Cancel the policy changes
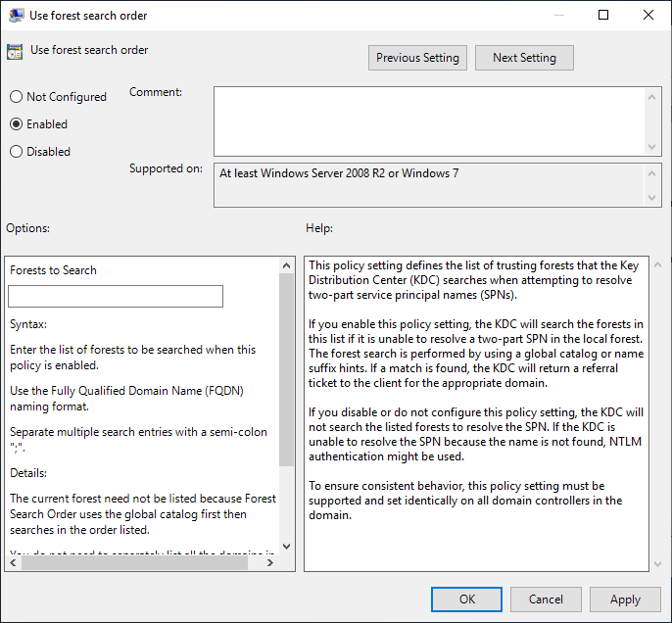The image size is (672, 623). pyautogui.click(x=546, y=599)
